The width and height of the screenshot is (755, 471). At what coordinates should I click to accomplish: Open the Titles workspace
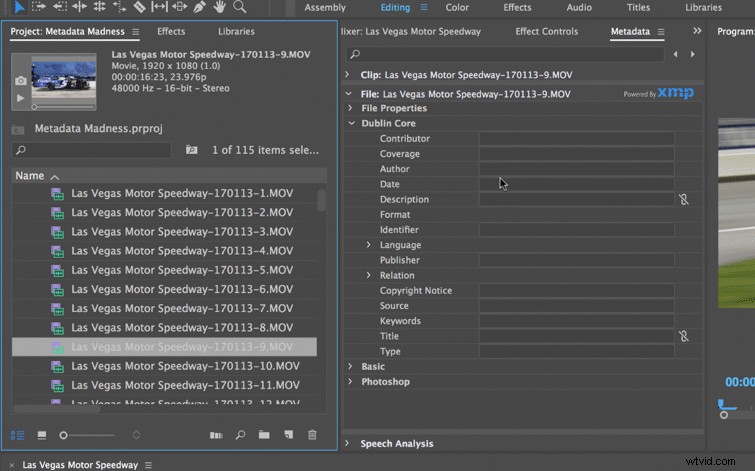(638, 8)
